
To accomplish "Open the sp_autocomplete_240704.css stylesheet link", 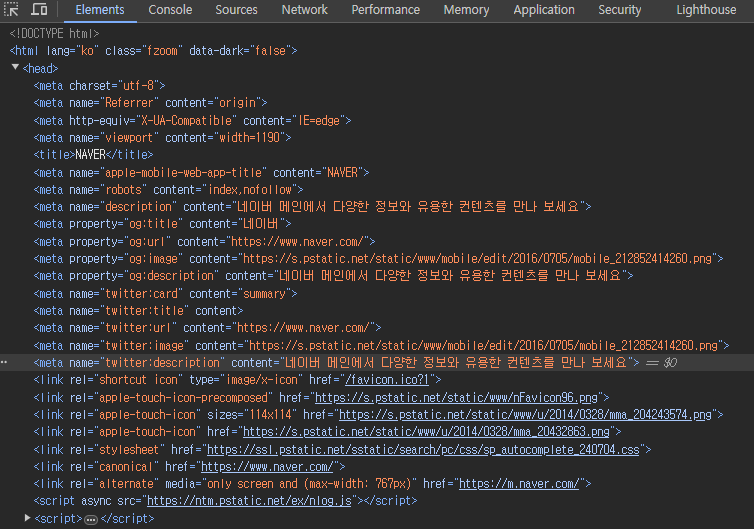I will coord(423,449).
